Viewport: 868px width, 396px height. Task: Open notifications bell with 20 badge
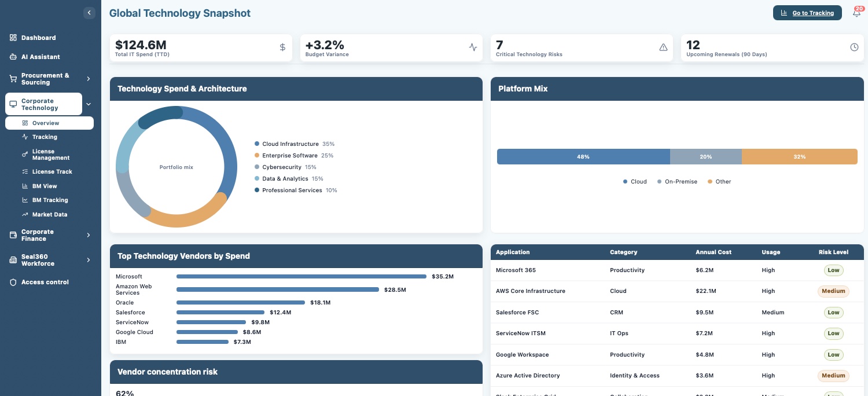coord(857,12)
